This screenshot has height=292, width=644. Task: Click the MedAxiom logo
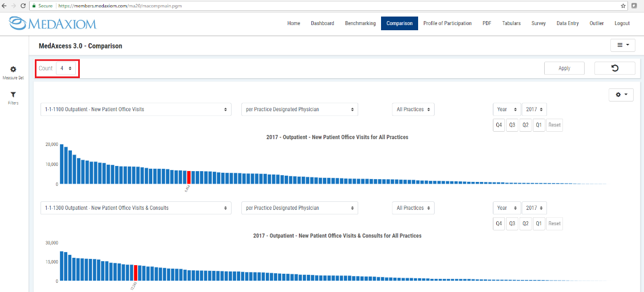click(53, 23)
